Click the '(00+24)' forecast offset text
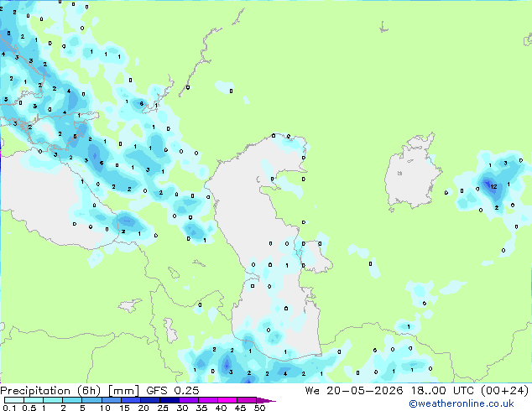This screenshot has height=411, width=532. [504, 391]
